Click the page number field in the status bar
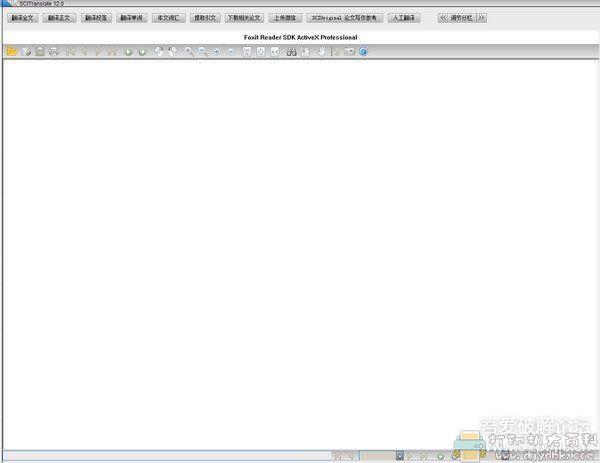 [x=378, y=456]
